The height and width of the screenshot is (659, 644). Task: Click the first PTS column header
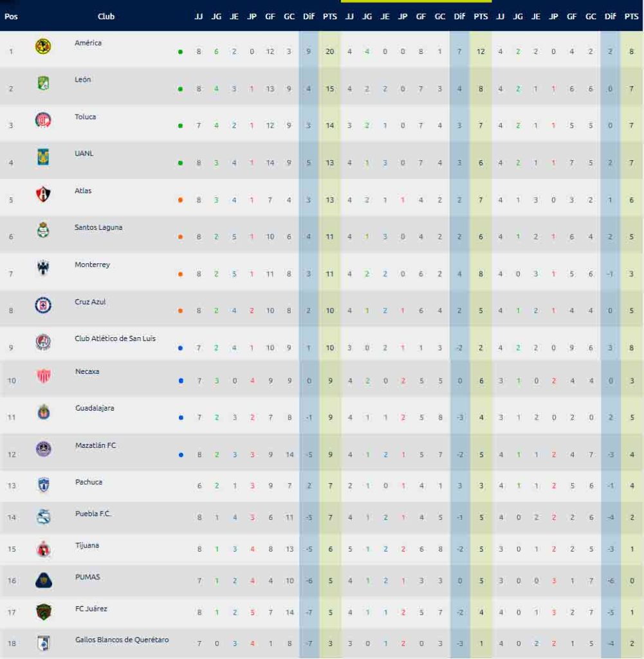coord(330,16)
